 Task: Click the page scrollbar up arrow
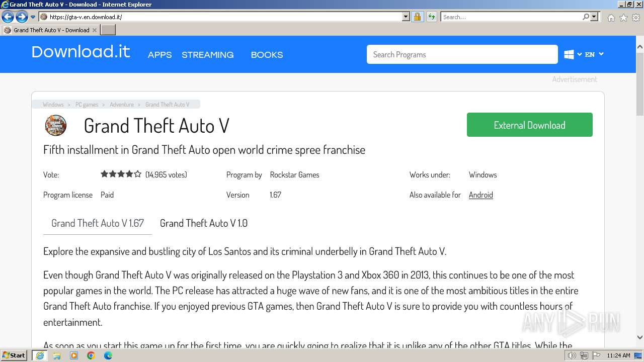point(640,47)
